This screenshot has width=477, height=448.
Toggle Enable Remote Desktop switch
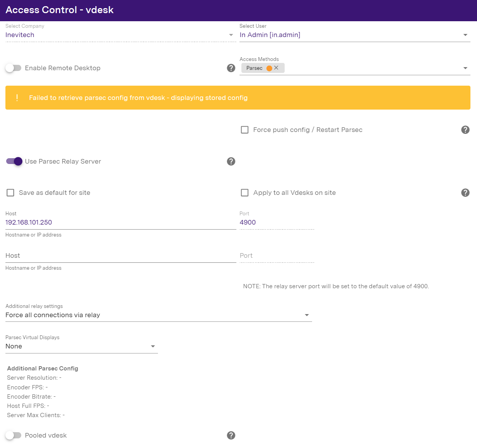click(x=14, y=68)
